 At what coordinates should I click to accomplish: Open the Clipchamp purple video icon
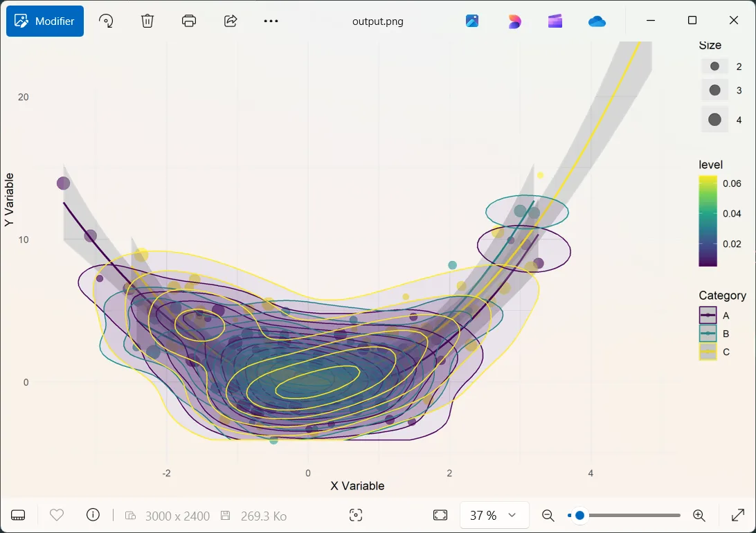(555, 21)
